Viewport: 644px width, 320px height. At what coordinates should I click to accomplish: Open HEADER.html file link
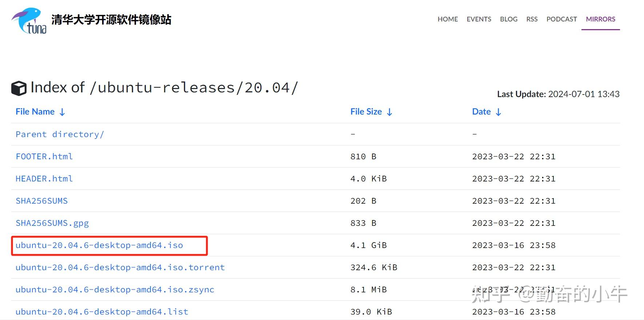tap(44, 179)
